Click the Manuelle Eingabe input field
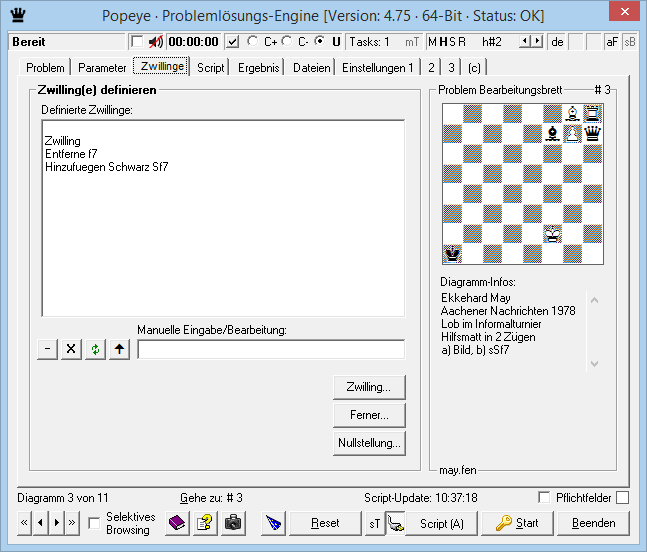Viewport: 647px width, 552px height. pos(271,349)
